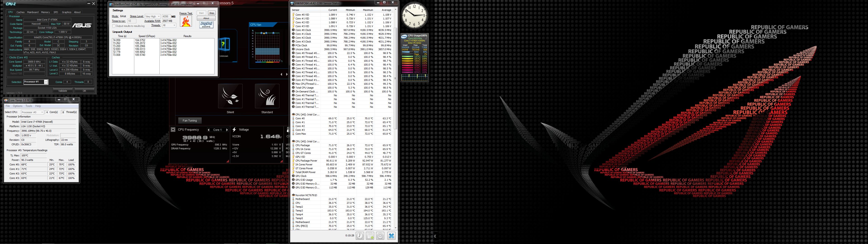The image size is (868, 244).
Task: Open the Memory tab in CPU-Z
Action: click(x=45, y=12)
